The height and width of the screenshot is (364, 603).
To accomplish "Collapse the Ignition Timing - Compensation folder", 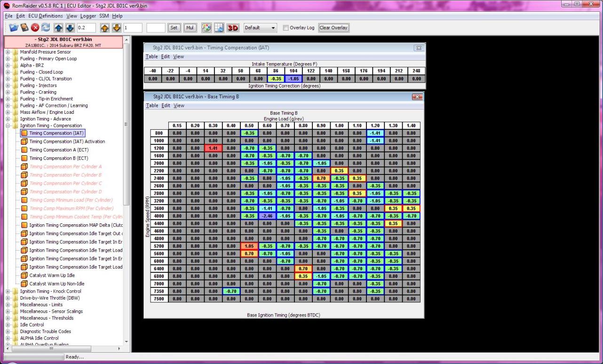I will point(8,126).
